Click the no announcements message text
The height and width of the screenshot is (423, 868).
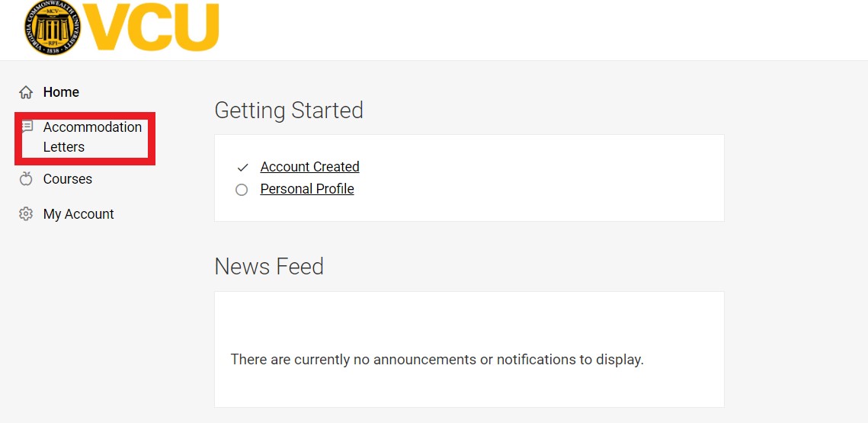click(437, 359)
